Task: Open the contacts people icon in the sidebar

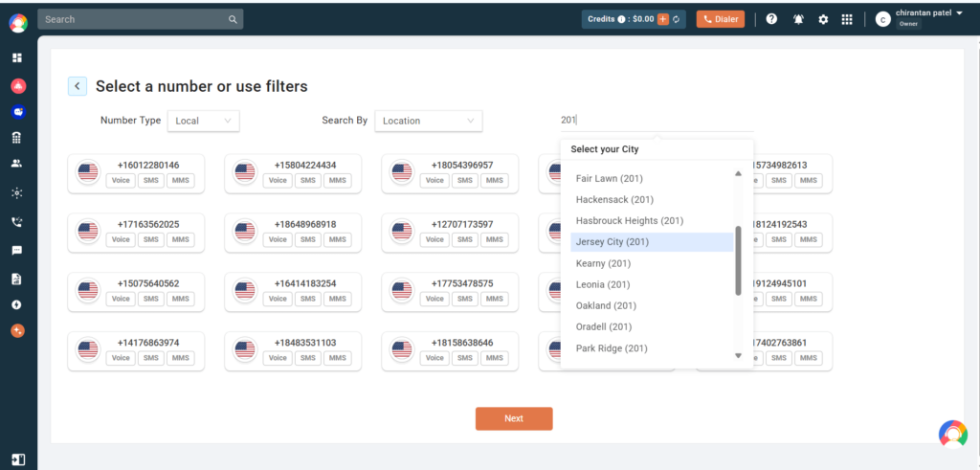Action: (x=17, y=164)
